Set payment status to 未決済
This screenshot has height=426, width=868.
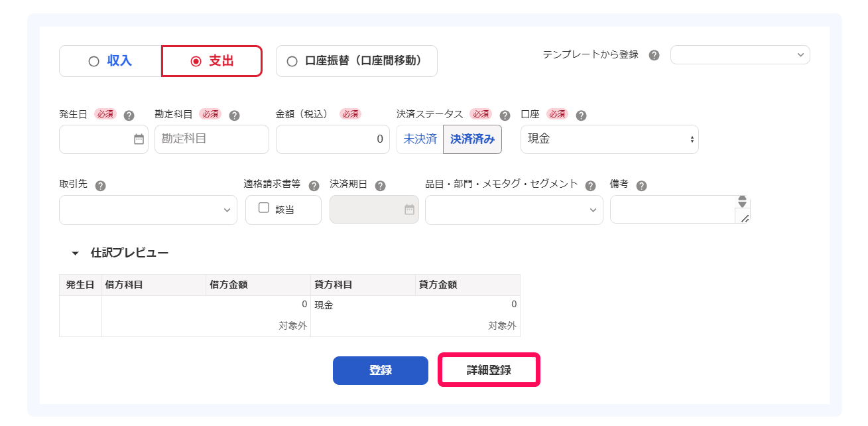[x=420, y=139]
